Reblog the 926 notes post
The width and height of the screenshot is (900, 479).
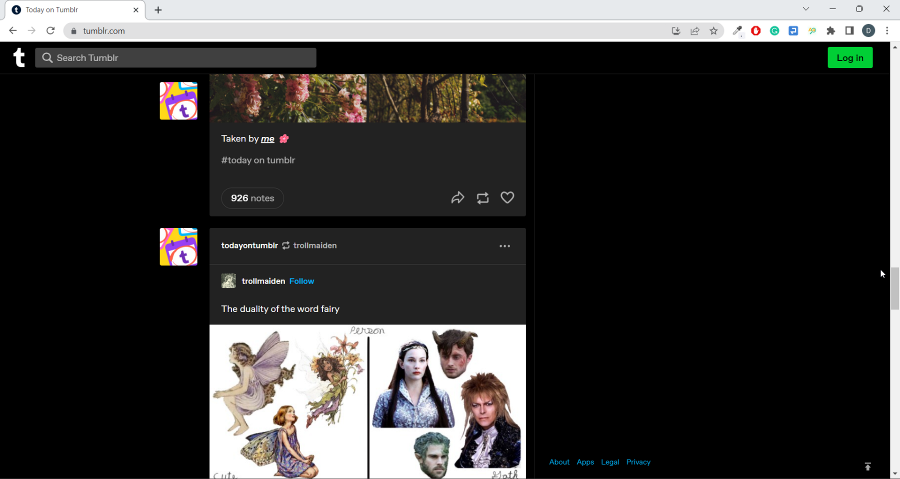[x=483, y=198]
